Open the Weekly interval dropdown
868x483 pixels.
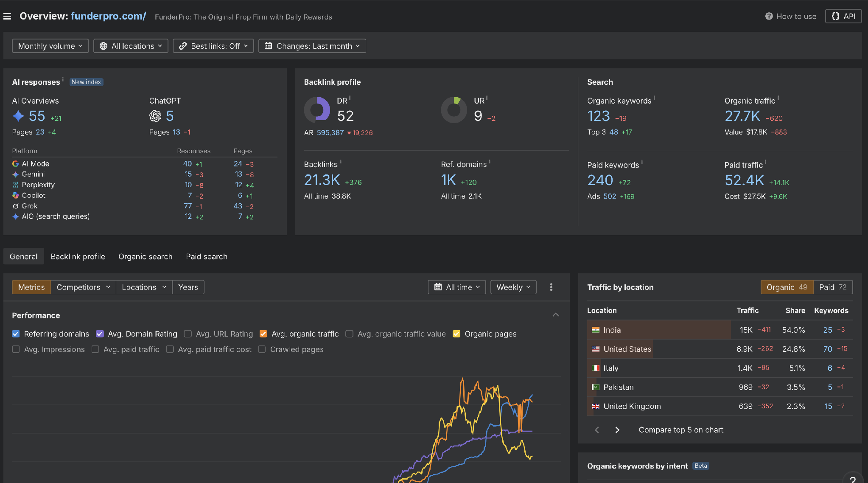pyautogui.click(x=513, y=287)
